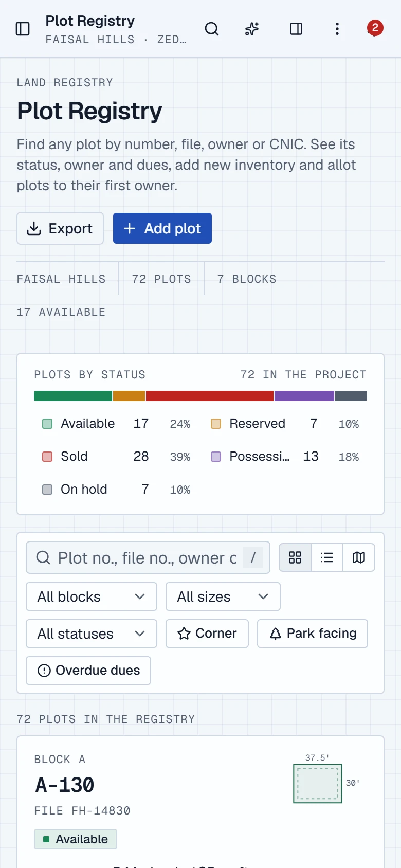401x868 pixels.
Task: Open the All blocks dropdown
Action: pos(92,596)
